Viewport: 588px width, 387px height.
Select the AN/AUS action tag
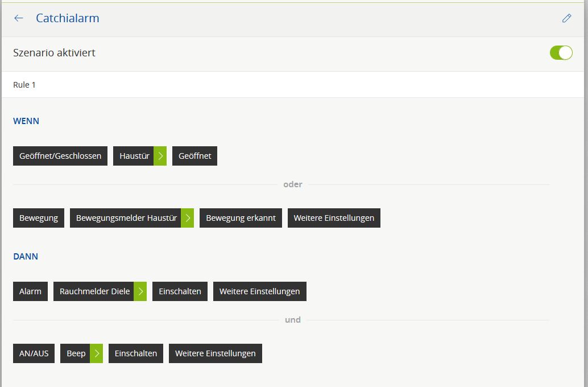pos(34,353)
